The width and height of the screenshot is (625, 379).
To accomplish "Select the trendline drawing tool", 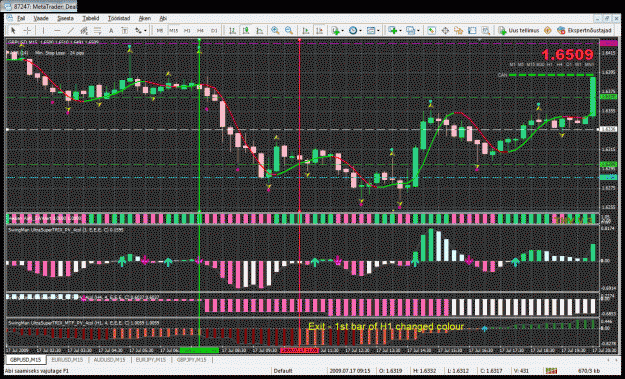I will [71, 30].
